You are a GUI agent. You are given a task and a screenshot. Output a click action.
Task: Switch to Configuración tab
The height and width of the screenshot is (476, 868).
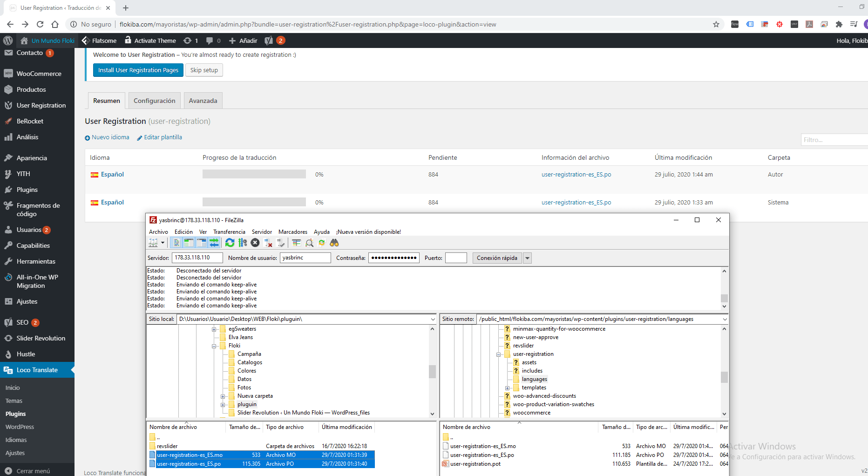point(155,101)
